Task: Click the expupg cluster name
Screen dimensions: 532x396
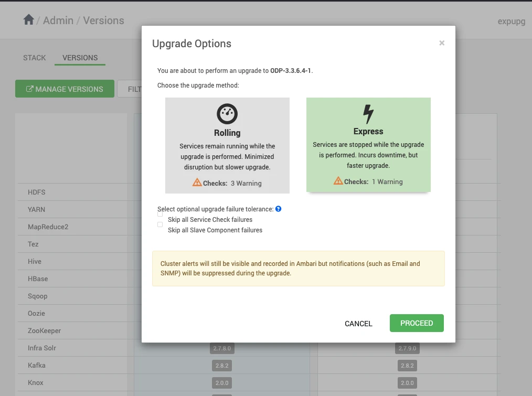Action: (x=512, y=21)
